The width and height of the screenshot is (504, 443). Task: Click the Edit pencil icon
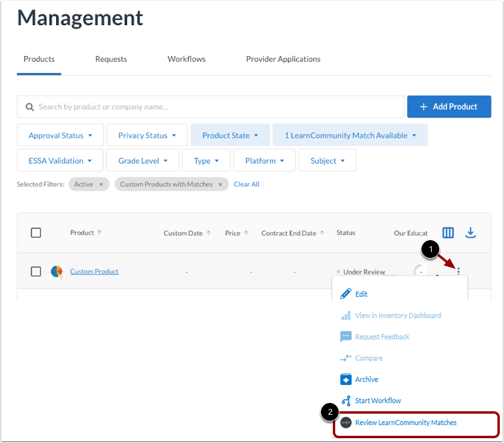coord(346,294)
